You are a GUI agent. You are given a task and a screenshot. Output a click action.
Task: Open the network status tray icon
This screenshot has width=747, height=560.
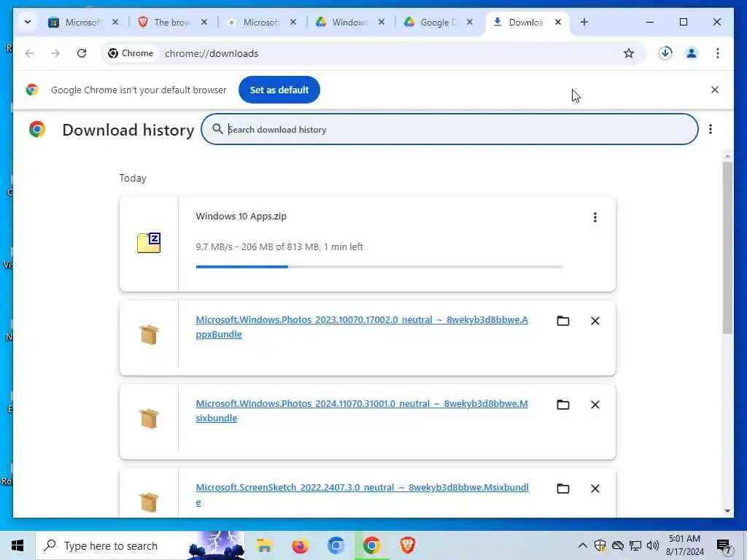pyautogui.click(x=635, y=545)
